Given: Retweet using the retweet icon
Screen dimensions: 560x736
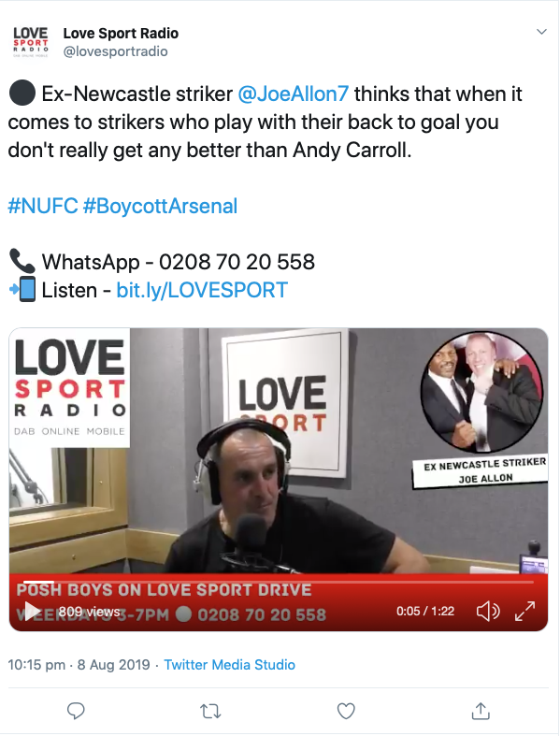Looking at the screenshot, I should tap(210, 711).
